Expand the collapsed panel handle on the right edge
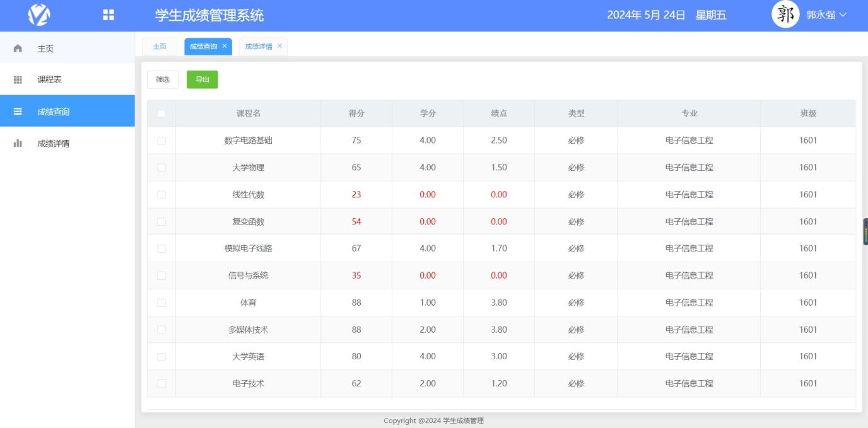868x428 pixels. click(865, 231)
